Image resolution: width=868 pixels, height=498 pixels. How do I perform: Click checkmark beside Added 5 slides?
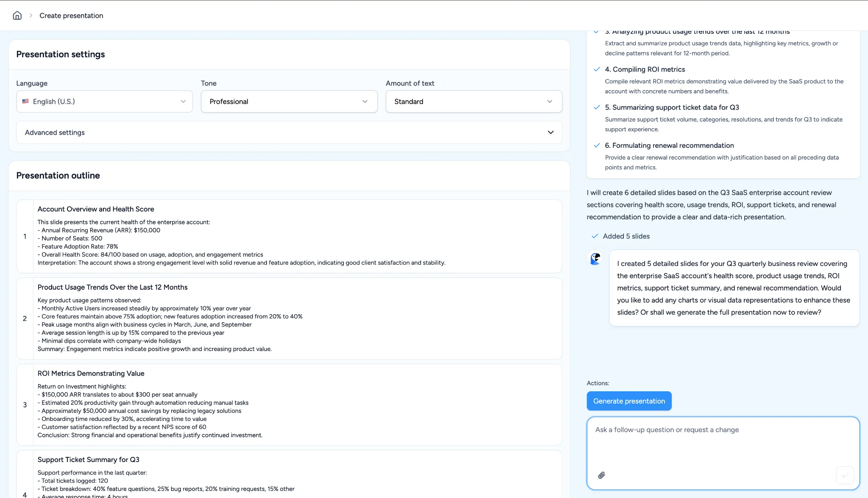[x=595, y=236]
